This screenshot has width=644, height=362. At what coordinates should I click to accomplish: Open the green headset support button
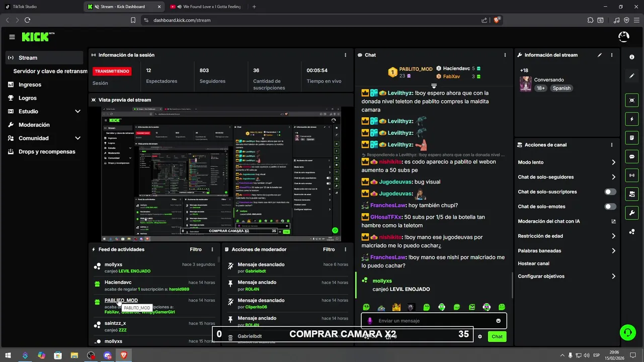pos(628,332)
